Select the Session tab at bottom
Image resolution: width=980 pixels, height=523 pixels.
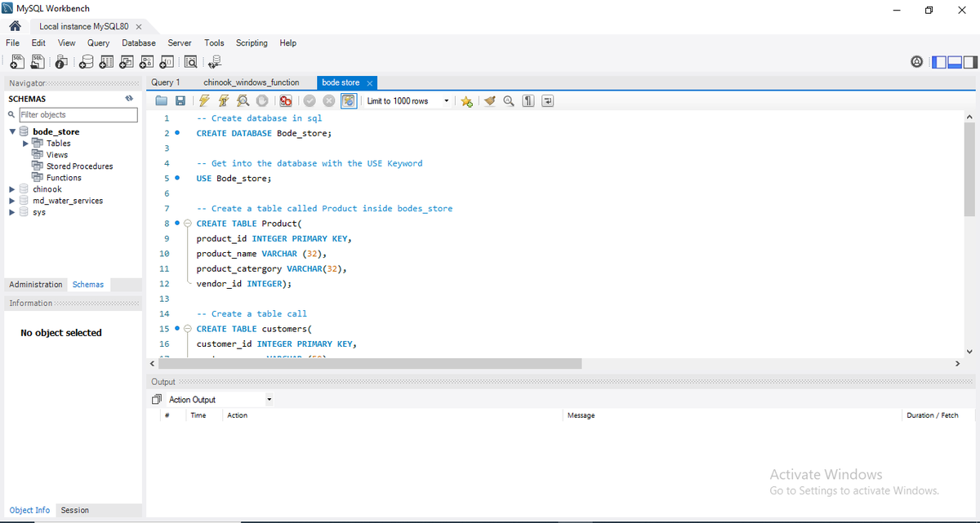[x=74, y=510]
